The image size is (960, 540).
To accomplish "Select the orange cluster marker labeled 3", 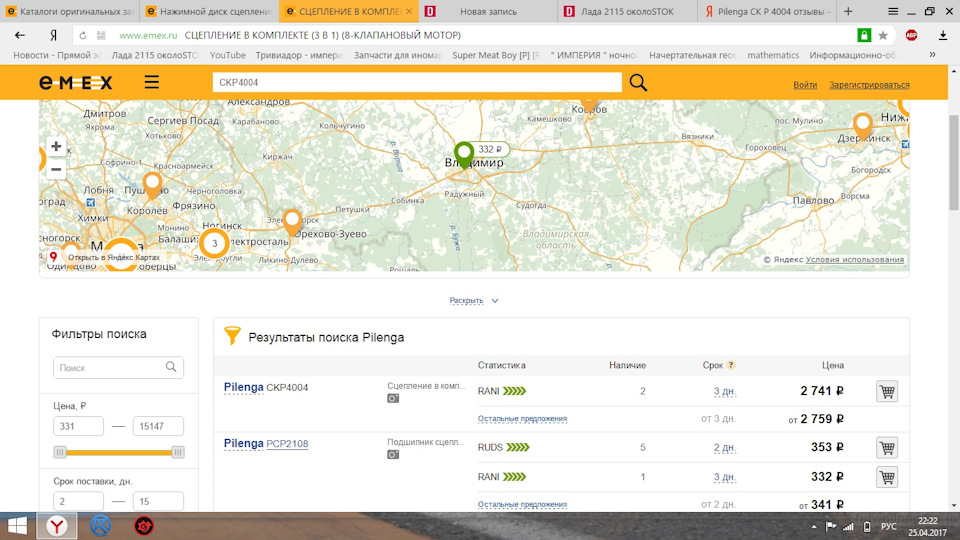I will coord(214,243).
